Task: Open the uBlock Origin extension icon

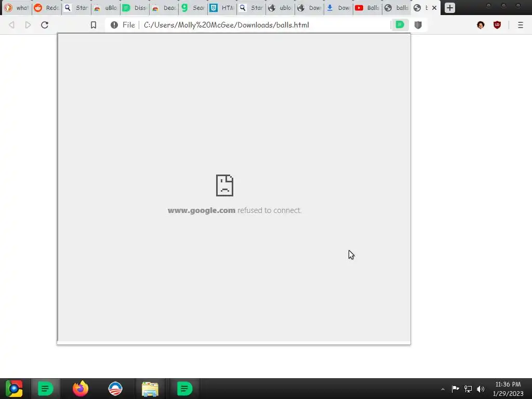Action: point(497,25)
